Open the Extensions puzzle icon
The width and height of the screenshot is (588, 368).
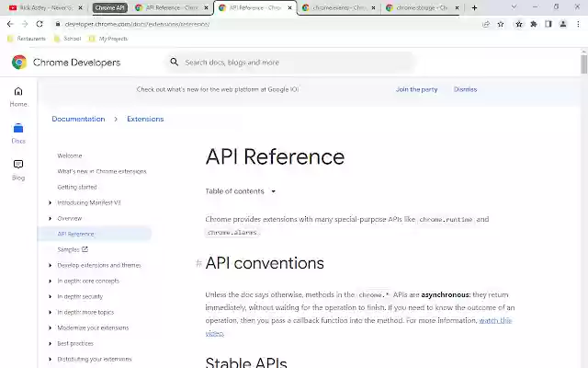(533, 24)
